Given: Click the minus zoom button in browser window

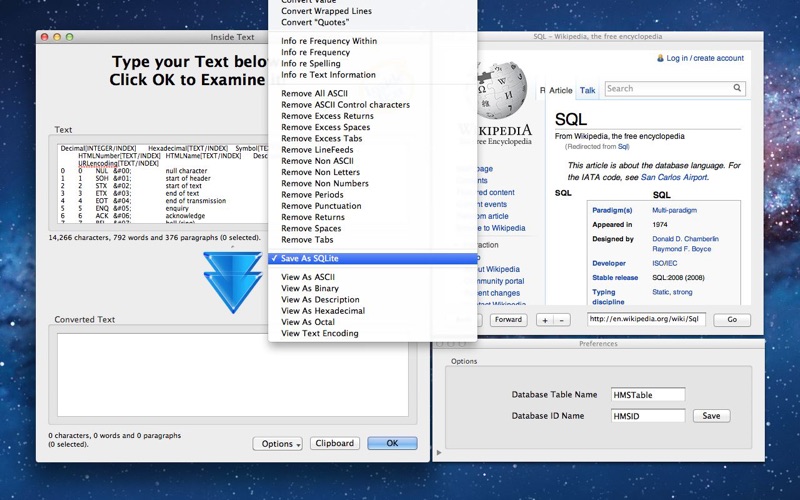Looking at the screenshot, I should pos(562,320).
